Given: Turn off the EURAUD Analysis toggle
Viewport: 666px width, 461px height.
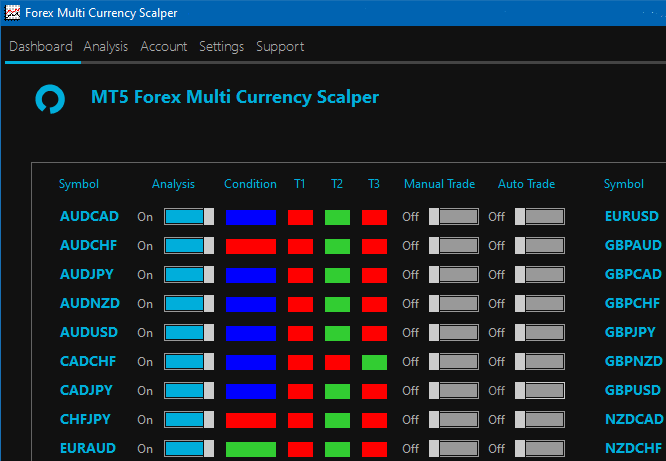Looking at the screenshot, I should pyautogui.click(x=189, y=448).
